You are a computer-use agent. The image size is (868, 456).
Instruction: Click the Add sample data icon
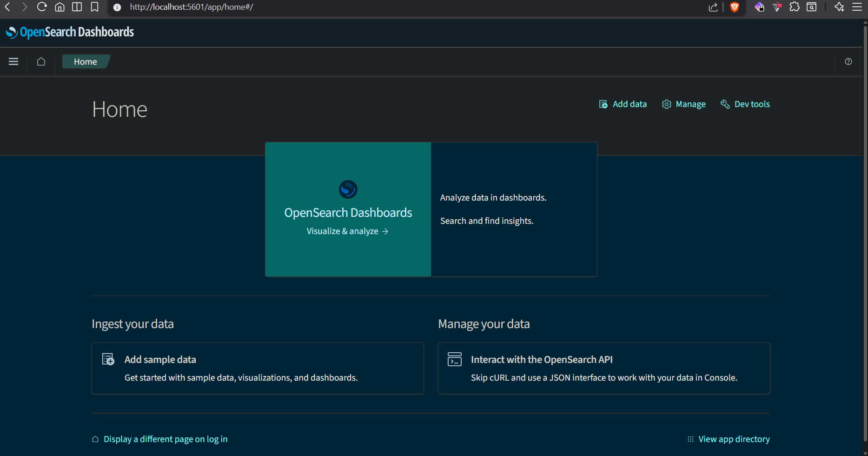coord(108,359)
